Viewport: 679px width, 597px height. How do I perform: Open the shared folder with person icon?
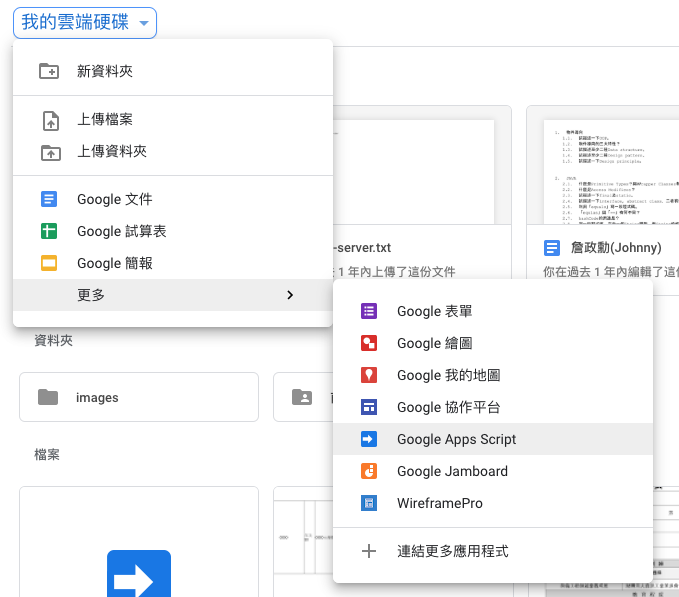[x=304, y=397]
